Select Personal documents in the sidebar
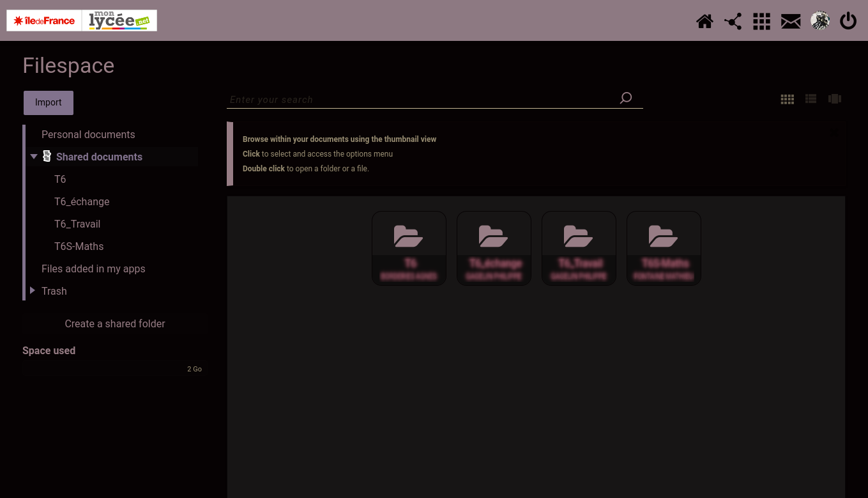The height and width of the screenshot is (498, 868). tap(88, 134)
